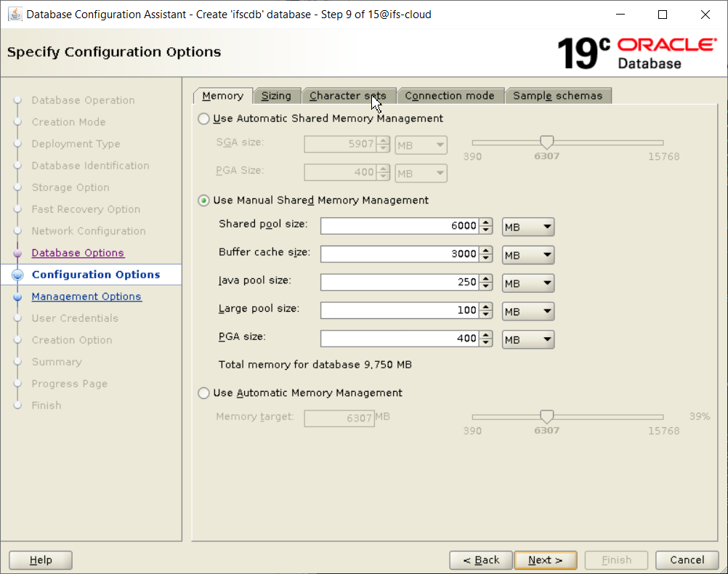
Task: Click the Large pool size input field
Action: click(x=400, y=310)
